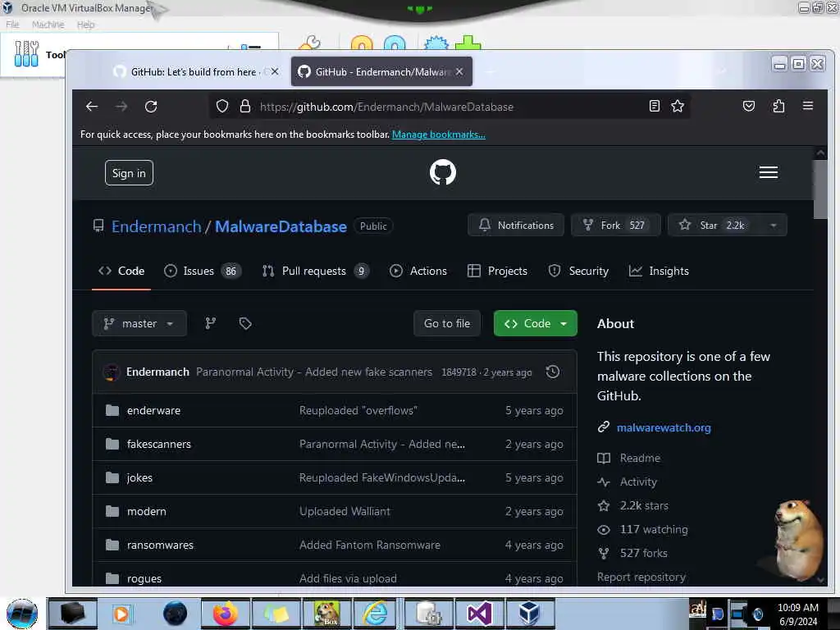The height and width of the screenshot is (630, 840).
Task: Open the GitHub hamburger navigation menu
Action: click(768, 172)
